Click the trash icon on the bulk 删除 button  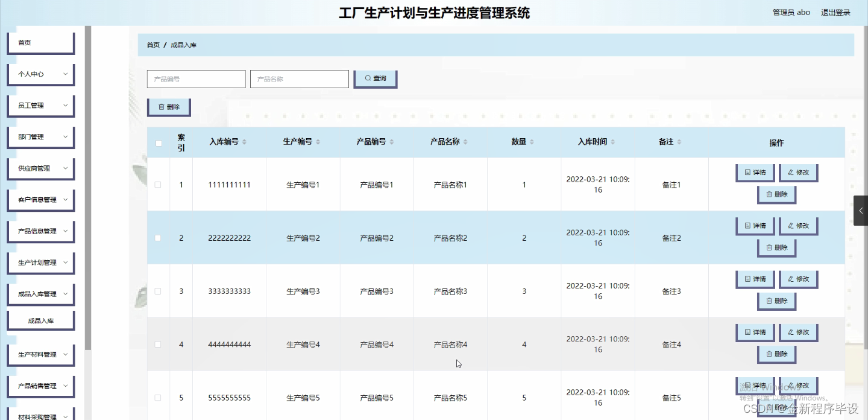160,106
